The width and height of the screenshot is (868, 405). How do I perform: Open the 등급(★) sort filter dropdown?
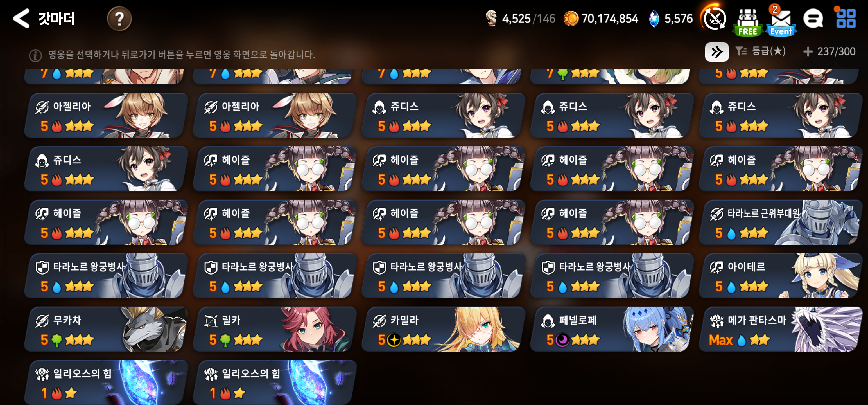click(x=761, y=51)
